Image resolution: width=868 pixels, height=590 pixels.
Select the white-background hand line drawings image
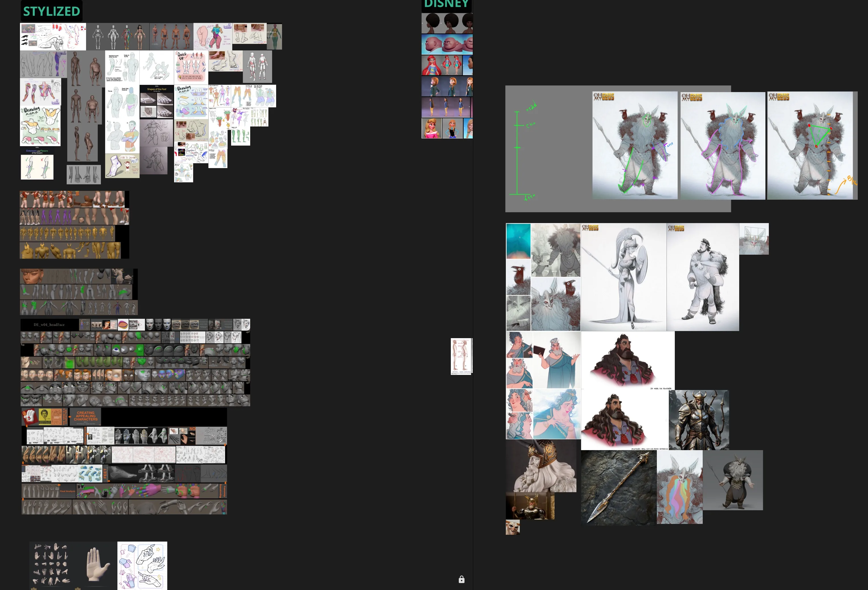(142, 566)
